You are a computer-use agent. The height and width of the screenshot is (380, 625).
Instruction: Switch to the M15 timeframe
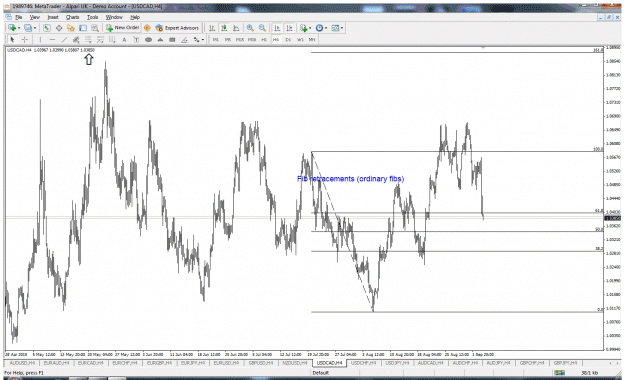point(240,39)
